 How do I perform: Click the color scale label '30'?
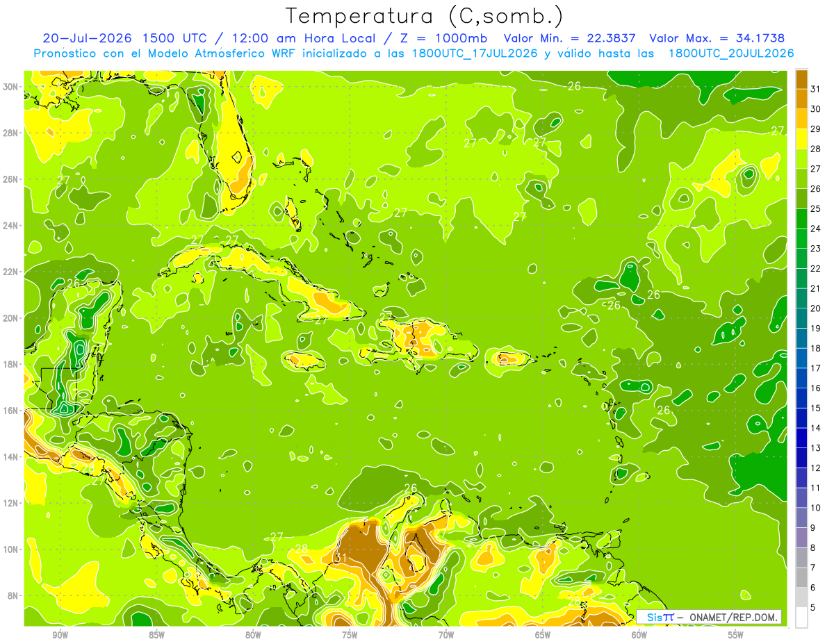816,109
